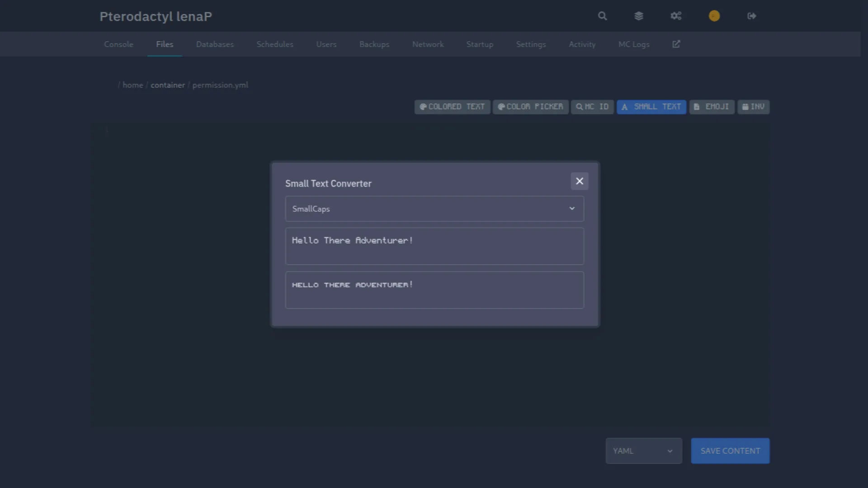Click the orange user avatar icon
The height and width of the screenshot is (488, 868).
(x=714, y=16)
